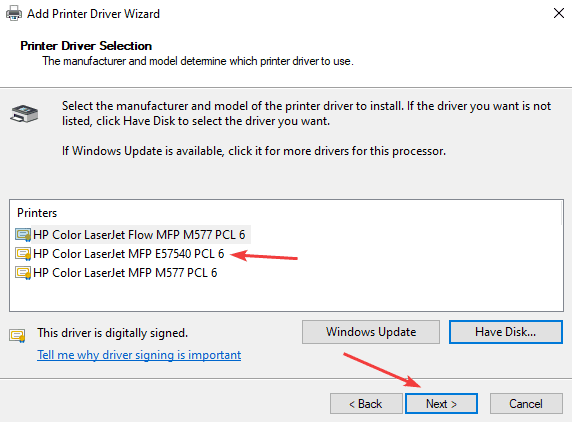The width and height of the screenshot is (572, 422).
Task: Click the Printer Driver Selection heading
Action: point(86,46)
